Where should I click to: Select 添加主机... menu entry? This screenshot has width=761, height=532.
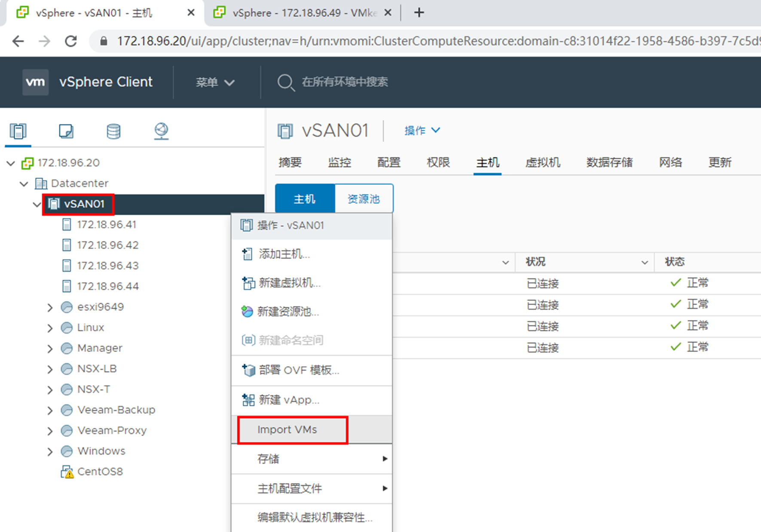pyautogui.click(x=312, y=254)
